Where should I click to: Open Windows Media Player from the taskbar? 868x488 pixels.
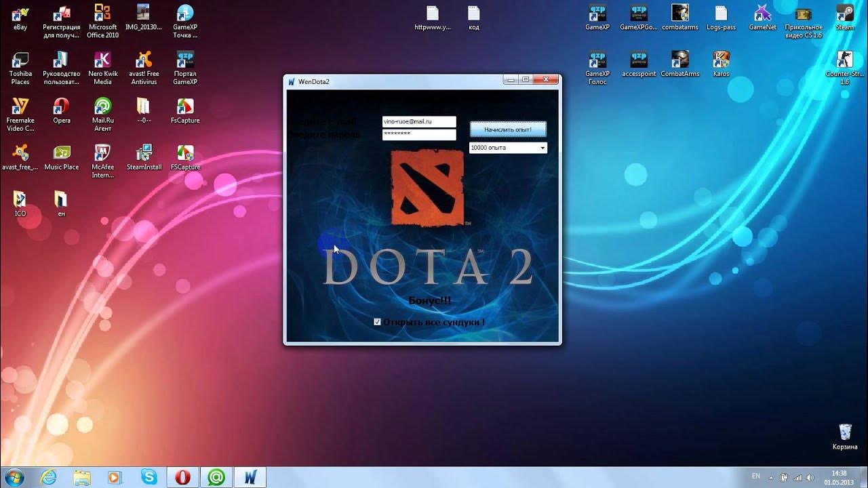point(115,477)
